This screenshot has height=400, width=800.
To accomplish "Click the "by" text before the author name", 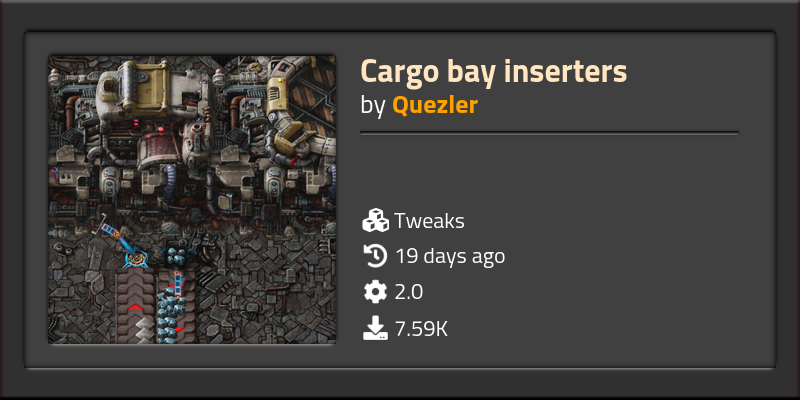I will (372, 104).
